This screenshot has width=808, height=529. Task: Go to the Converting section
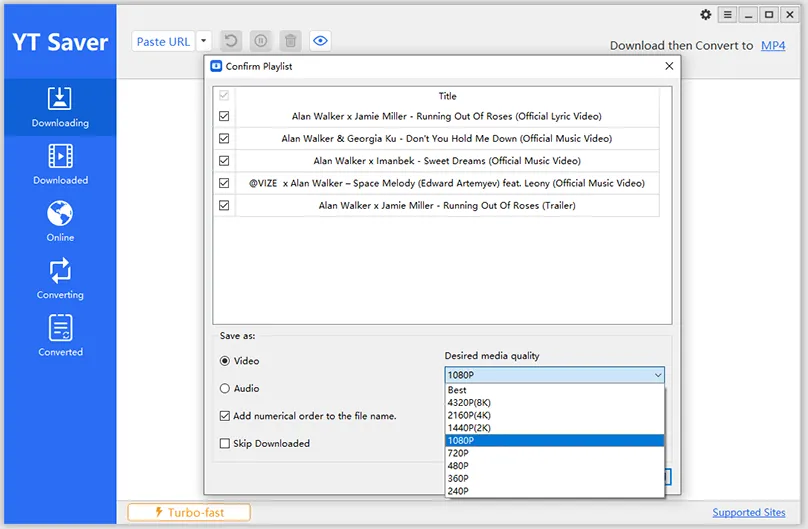60,279
